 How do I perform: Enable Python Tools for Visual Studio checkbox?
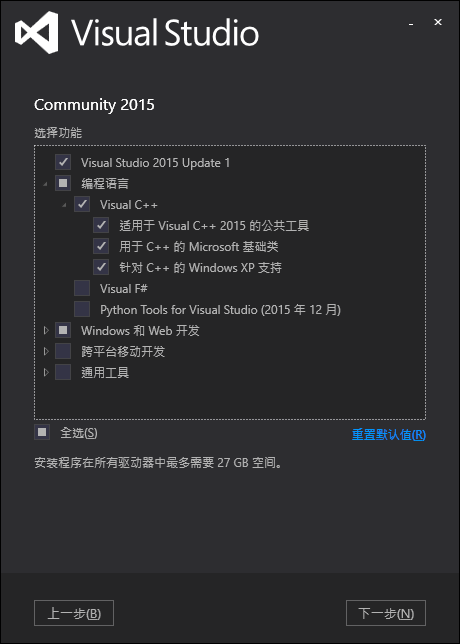[82, 309]
